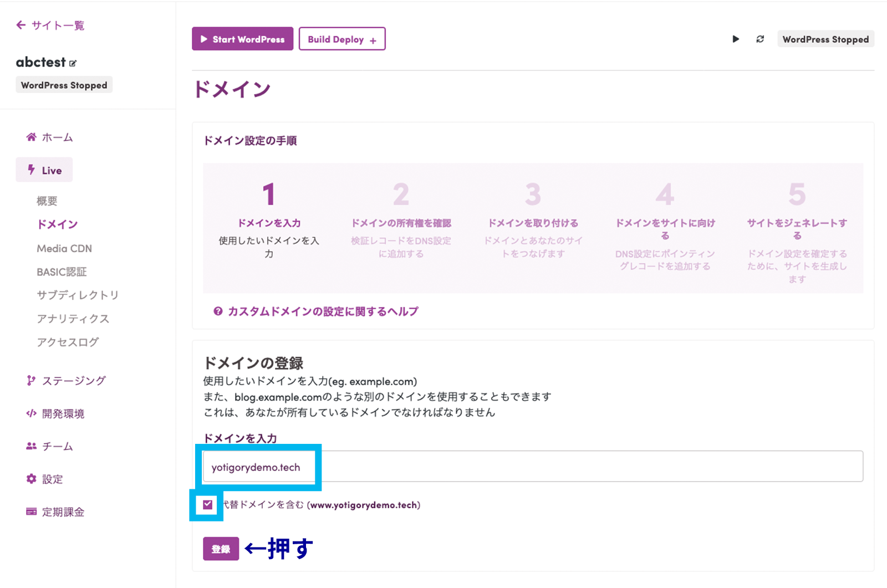Open ステージング section
The image size is (887, 588).
[66, 381]
